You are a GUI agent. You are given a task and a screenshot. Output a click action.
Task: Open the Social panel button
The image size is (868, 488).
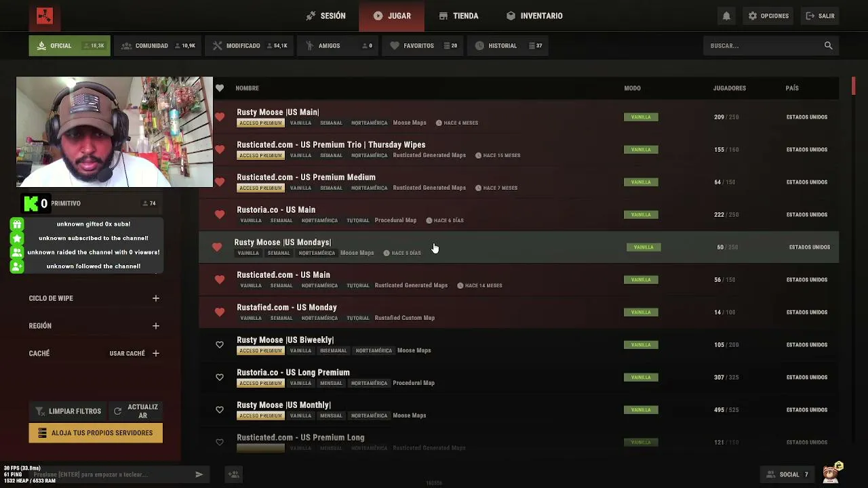pos(787,474)
